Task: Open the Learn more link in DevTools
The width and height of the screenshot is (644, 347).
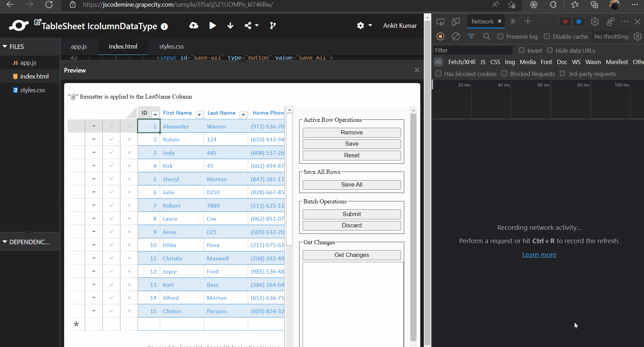Action: pyautogui.click(x=539, y=254)
